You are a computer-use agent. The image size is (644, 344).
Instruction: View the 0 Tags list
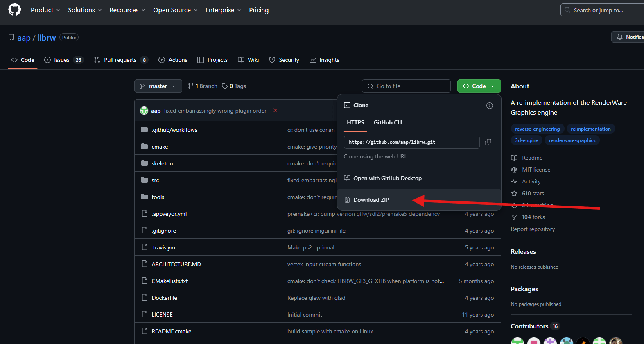point(234,86)
